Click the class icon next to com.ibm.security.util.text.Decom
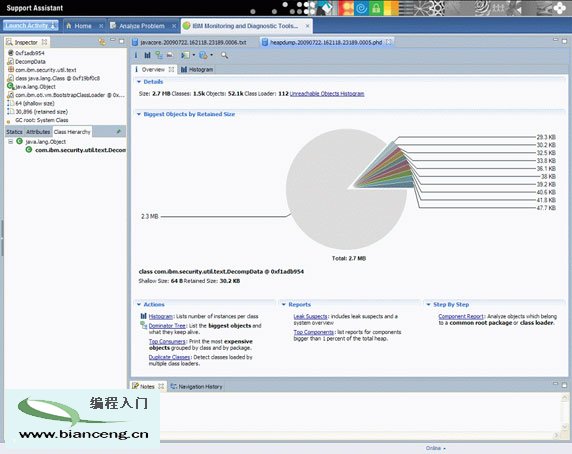This screenshot has width=572, height=454. [x=28, y=150]
